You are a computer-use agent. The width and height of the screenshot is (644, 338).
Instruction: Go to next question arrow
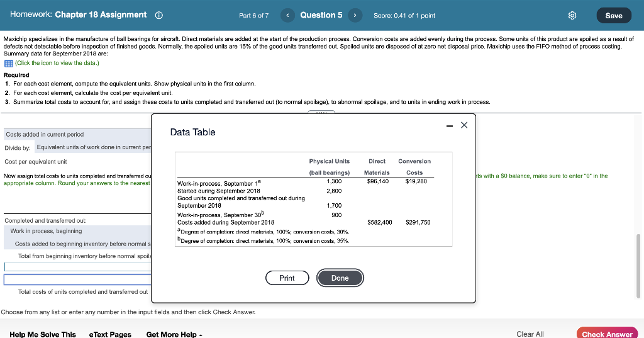coord(355,15)
